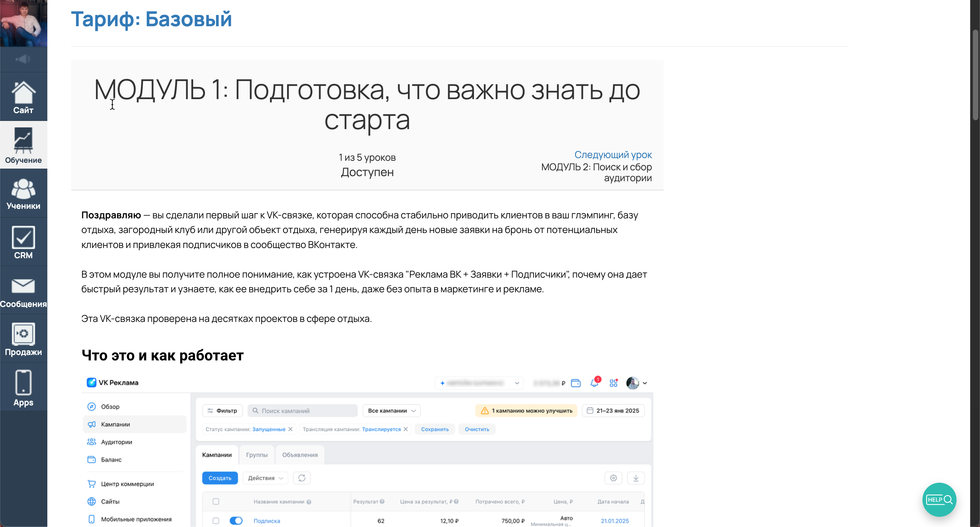Viewport: 980px width, 527px height.
Task: Click the Поиск кампаний search field
Action: tap(302, 410)
